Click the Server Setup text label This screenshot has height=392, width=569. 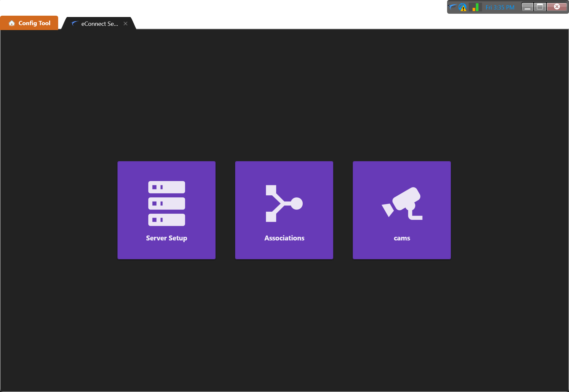166,238
